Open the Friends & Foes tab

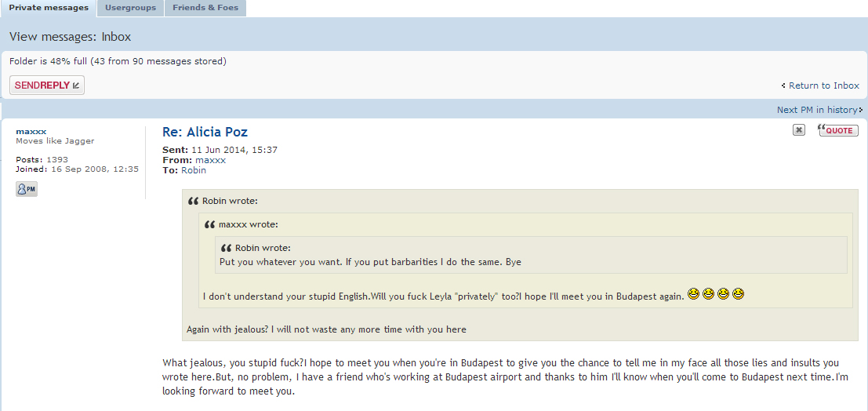(x=205, y=9)
